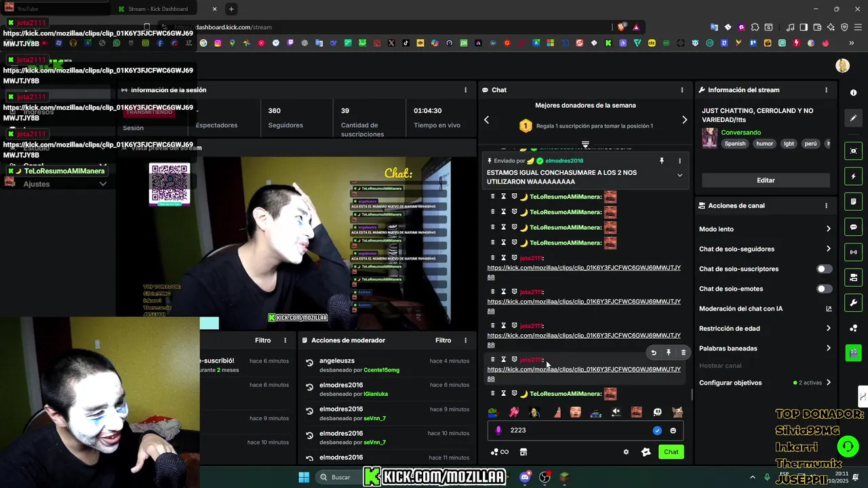
Task: Open Windows Start menu
Action: click(304, 477)
